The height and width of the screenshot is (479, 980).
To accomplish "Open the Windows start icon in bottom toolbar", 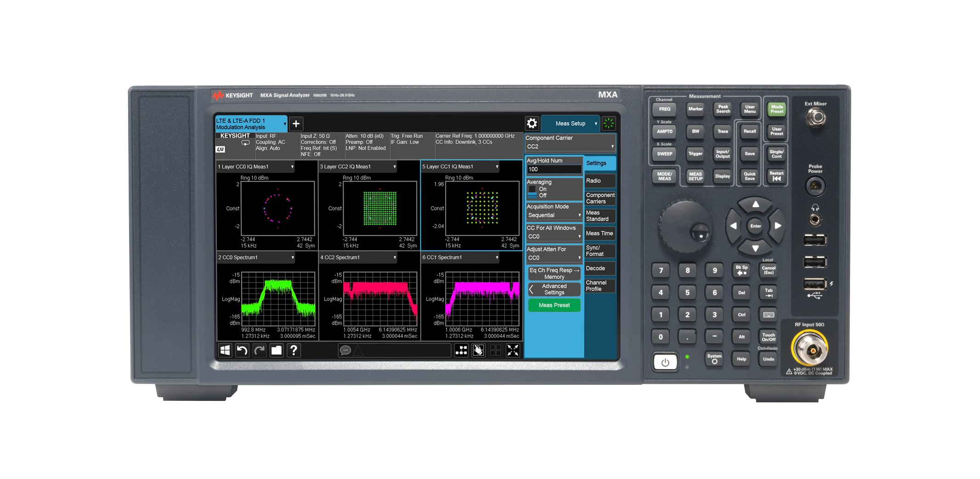I will [225, 350].
